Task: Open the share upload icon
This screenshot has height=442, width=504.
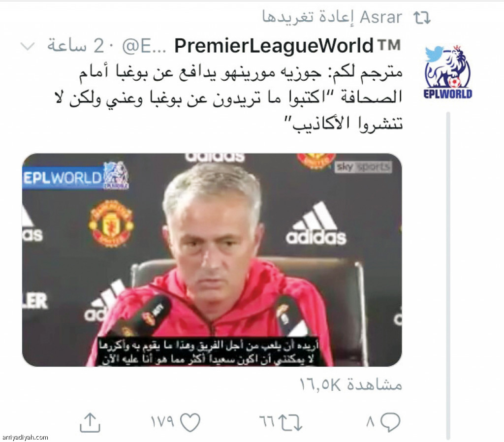Action: (90, 422)
